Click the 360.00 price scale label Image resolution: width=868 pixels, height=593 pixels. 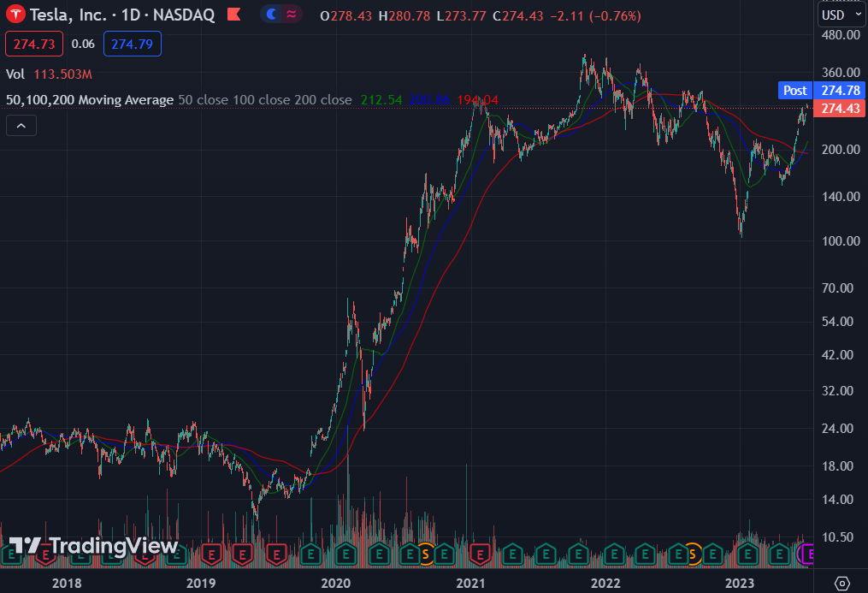click(x=841, y=73)
